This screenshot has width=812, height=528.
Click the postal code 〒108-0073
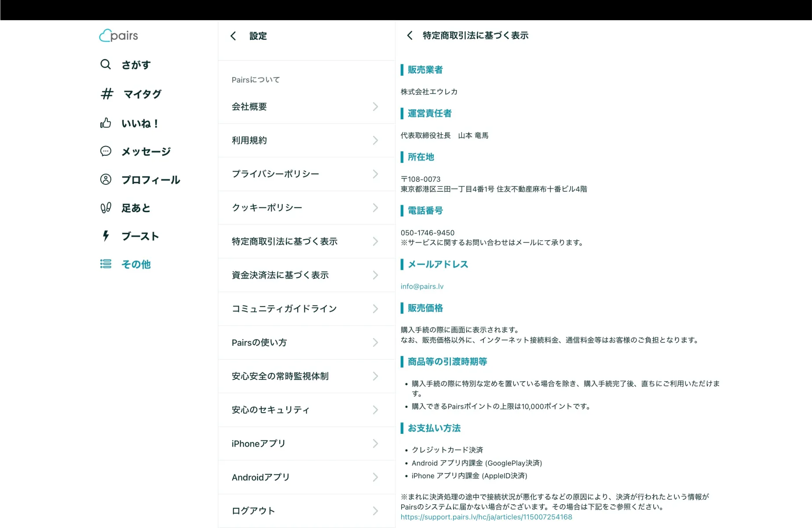point(421,179)
